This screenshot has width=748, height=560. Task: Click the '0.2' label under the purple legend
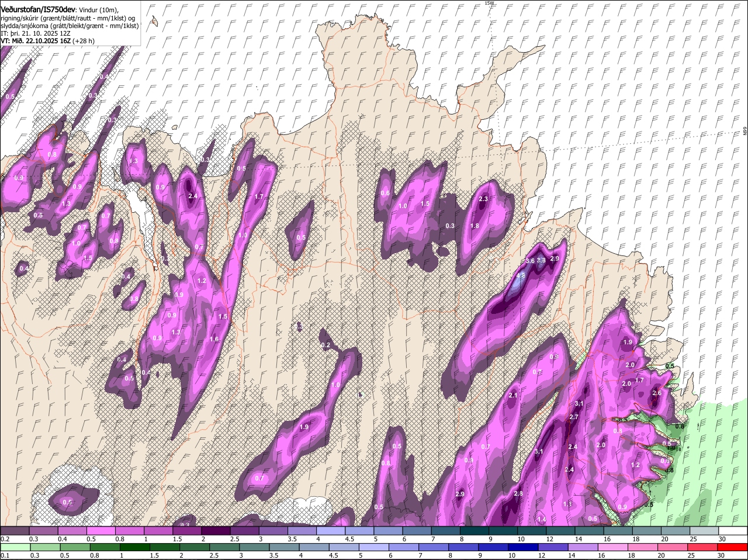coord(5,539)
